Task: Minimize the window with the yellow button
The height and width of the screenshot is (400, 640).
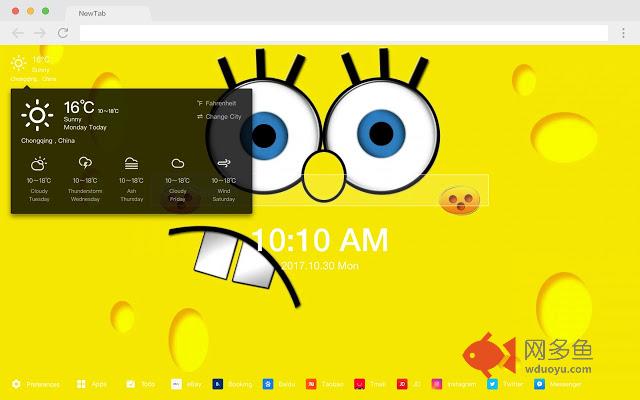Action: tap(31, 11)
